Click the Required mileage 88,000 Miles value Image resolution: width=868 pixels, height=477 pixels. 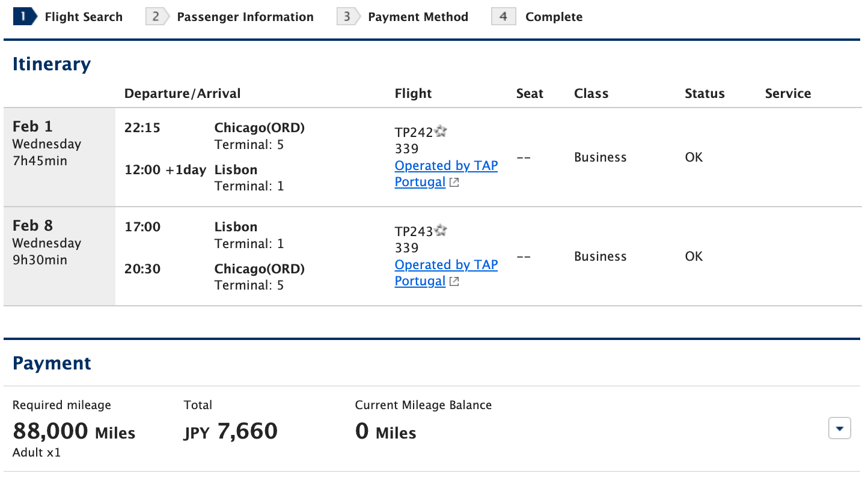click(x=73, y=431)
